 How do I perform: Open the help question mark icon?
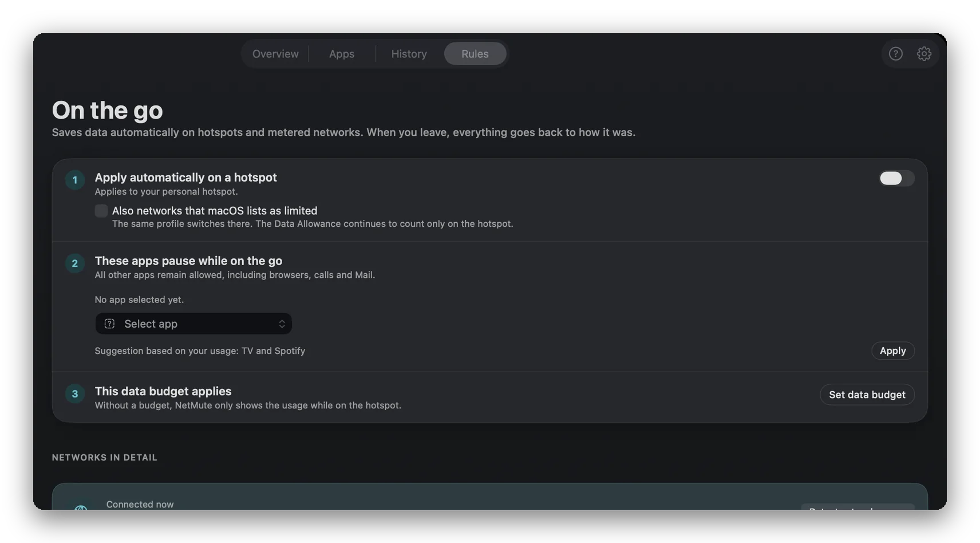click(x=895, y=54)
